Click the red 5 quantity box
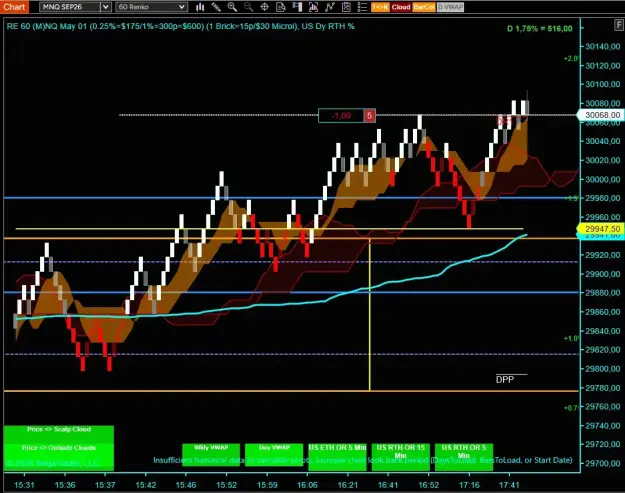 [x=369, y=116]
